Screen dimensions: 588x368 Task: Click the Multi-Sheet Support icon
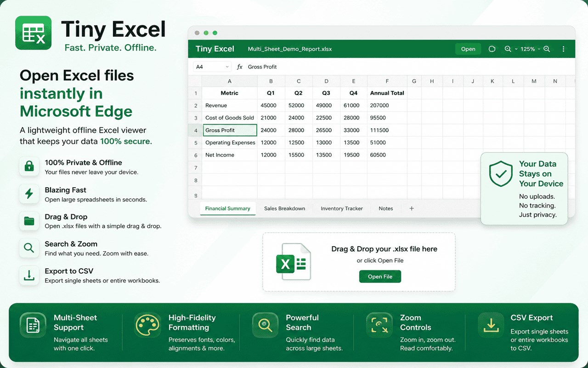tap(33, 325)
